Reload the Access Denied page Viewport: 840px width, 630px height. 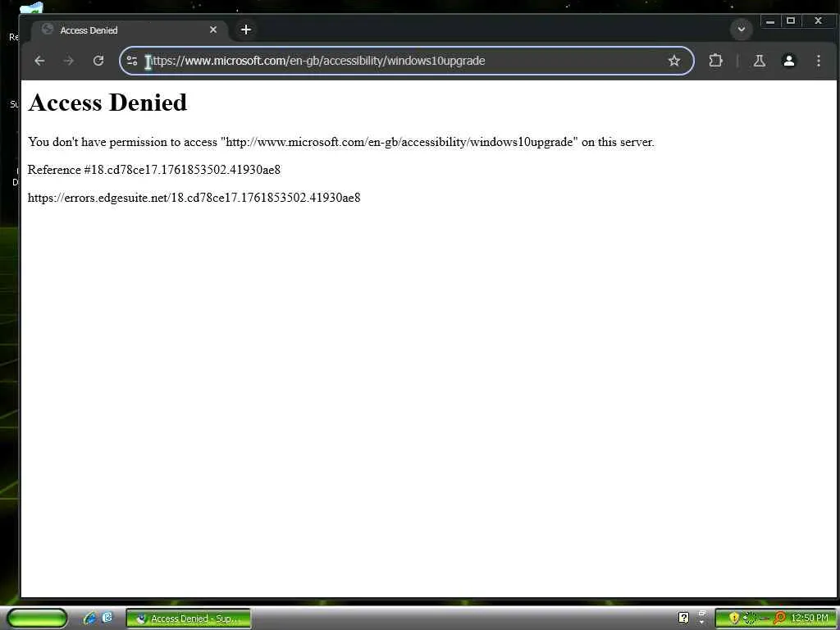coord(98,61)
